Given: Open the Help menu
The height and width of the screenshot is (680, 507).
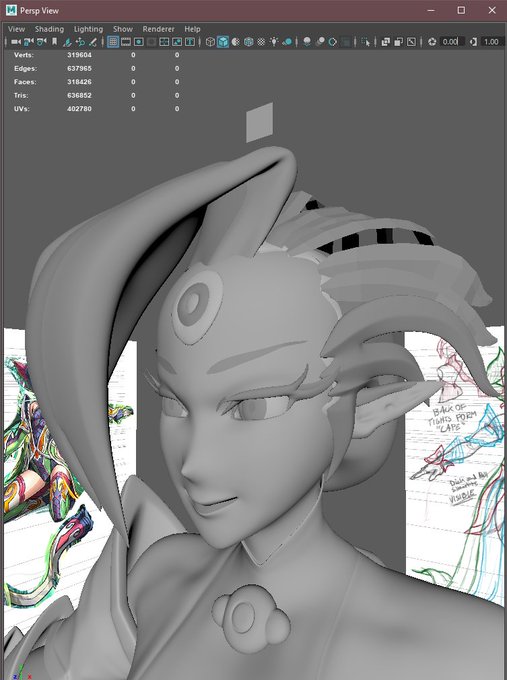Looking at the screenshot, I should pyautogui.click(x=192, y=29).
